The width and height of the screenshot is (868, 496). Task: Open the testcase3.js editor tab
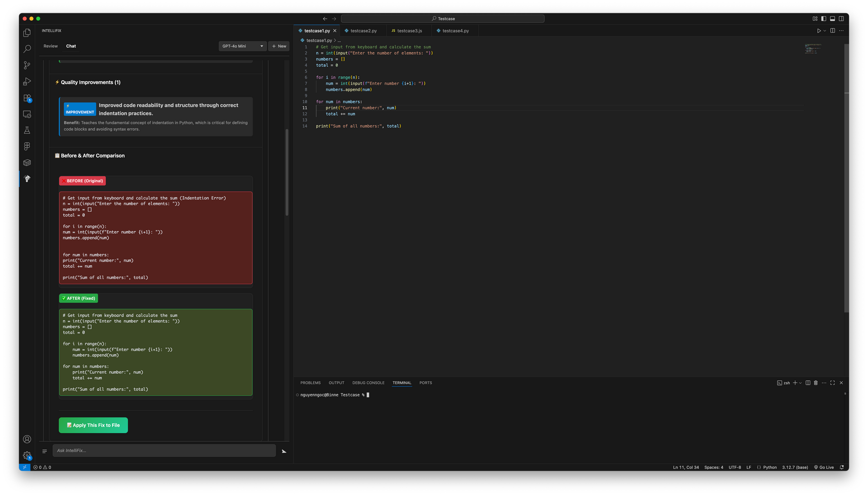409,31
